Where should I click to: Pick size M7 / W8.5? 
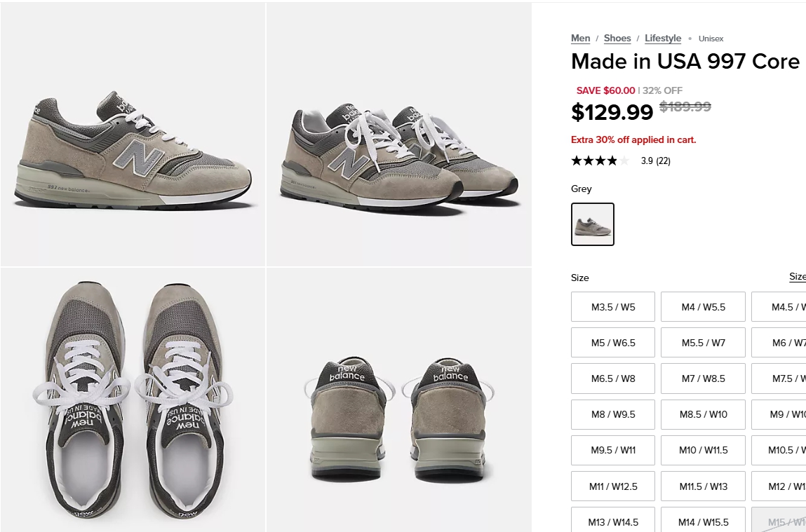[703, 378]
